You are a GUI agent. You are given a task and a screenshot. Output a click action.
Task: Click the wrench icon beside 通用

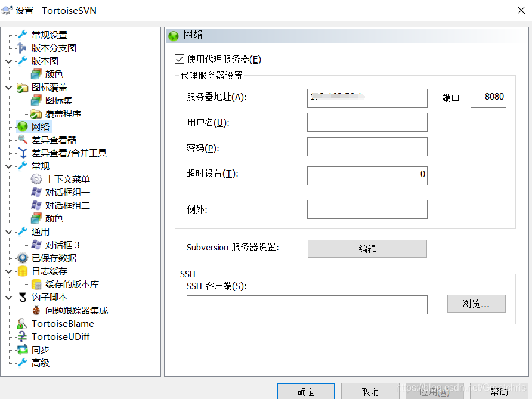click(23, 231)
